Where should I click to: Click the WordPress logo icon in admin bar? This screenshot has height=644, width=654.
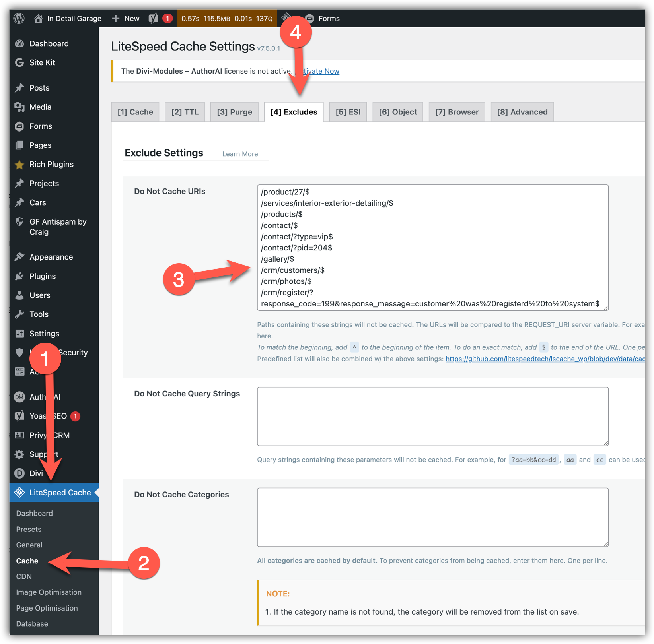pos(19,18)
